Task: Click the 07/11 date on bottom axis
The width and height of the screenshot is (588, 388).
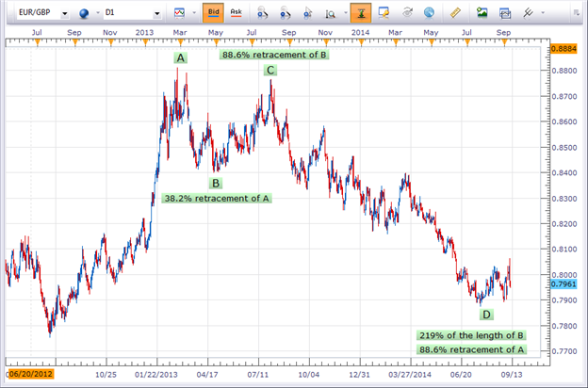Action: (x=258, y=374)
